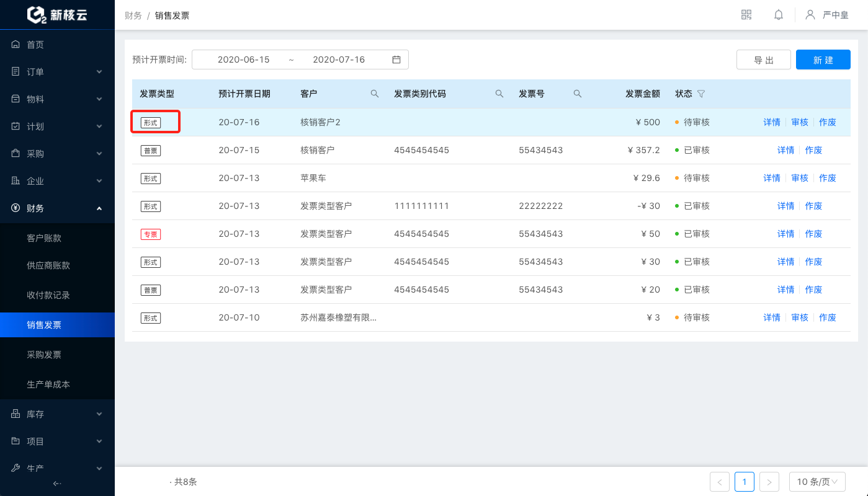The image size is (868, 496).
Task: Open the 状态 filter funnel icon
Action: [x=701, y=94]
